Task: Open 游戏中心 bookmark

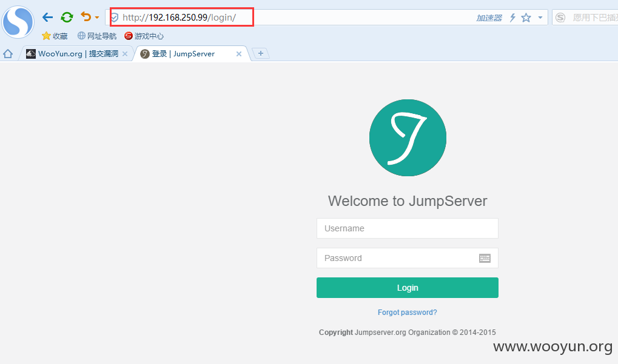Action: [144, 36]
